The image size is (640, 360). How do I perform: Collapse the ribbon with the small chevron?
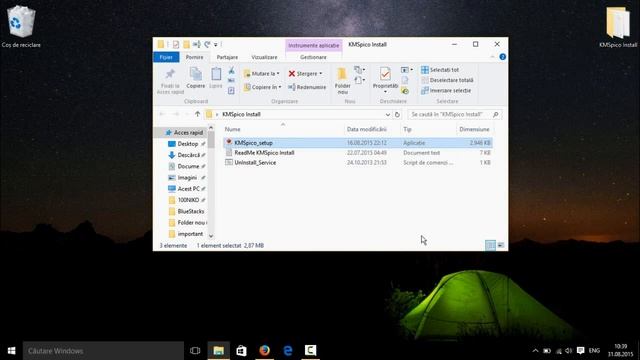tap(492, 57)
